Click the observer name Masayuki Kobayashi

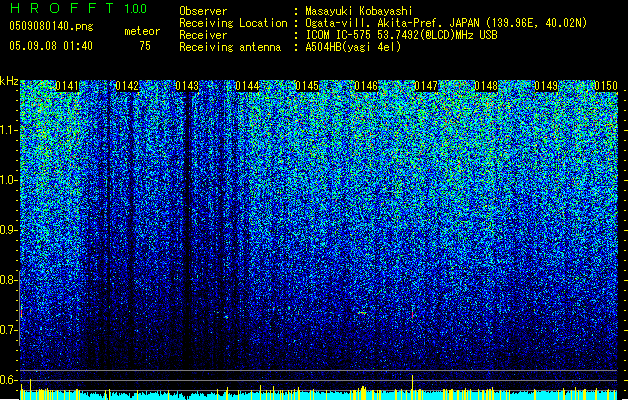[359, 11]
